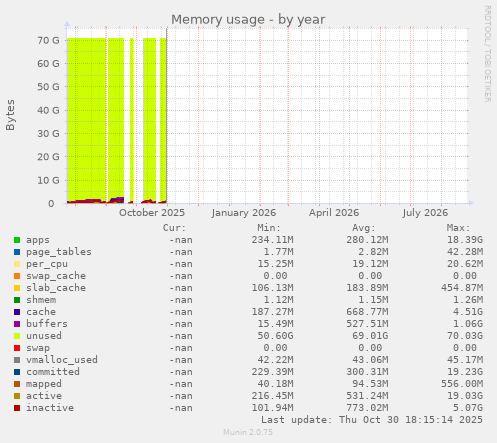Screen dimensions: 497x443
Task: Click inactive avg value 773.02M
Action: 367,408
